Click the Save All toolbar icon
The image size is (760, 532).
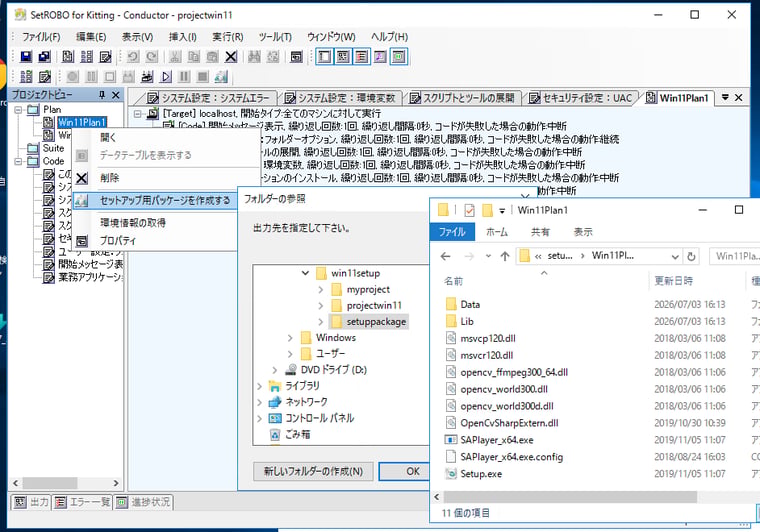[44, 57]
